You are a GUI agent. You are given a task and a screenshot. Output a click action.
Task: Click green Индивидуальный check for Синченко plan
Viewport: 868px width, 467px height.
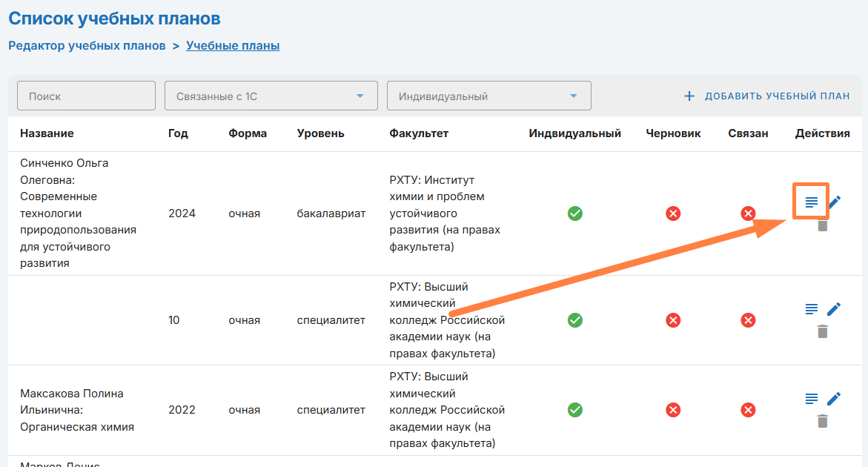(574, 213)
